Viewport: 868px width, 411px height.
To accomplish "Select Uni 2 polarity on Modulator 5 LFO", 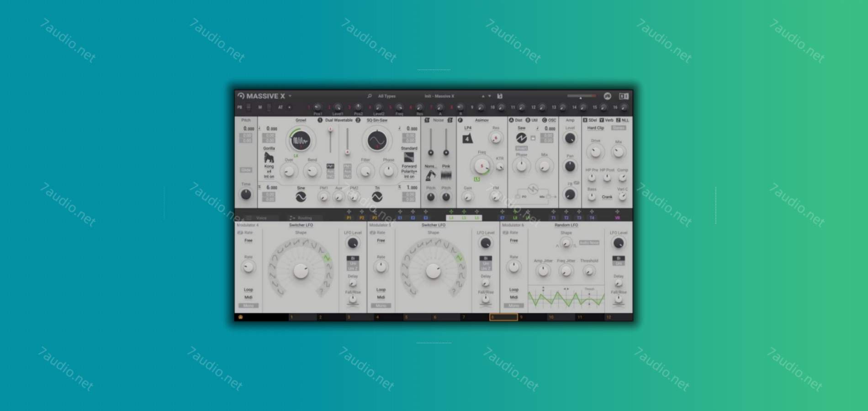I will point(485,269).
